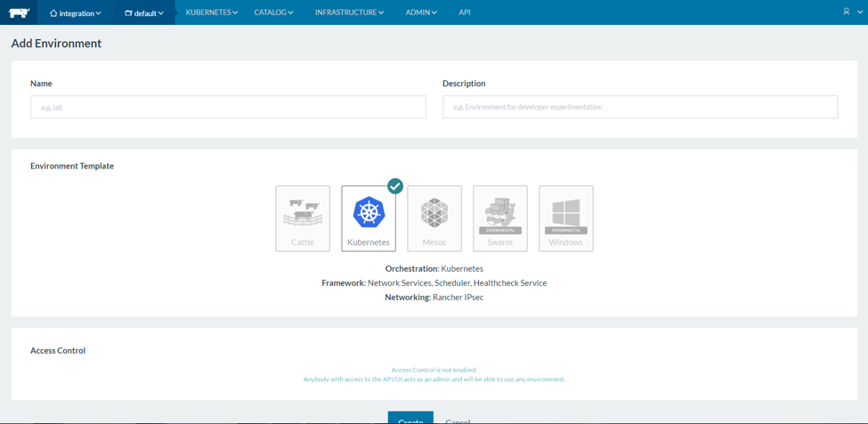The image size is (868, 424).
Task: Click the selected checkmark badge on Kubernetes
Action: point(394,186)
